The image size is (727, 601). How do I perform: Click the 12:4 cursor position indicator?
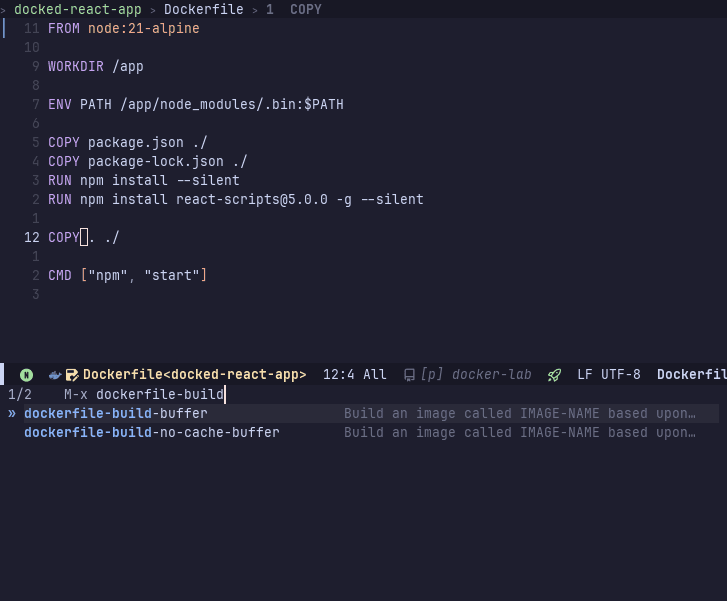[339, 375]
